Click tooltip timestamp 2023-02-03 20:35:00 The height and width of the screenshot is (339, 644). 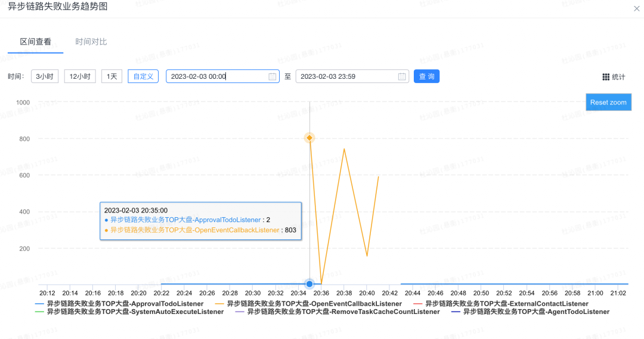click(136, 211)
